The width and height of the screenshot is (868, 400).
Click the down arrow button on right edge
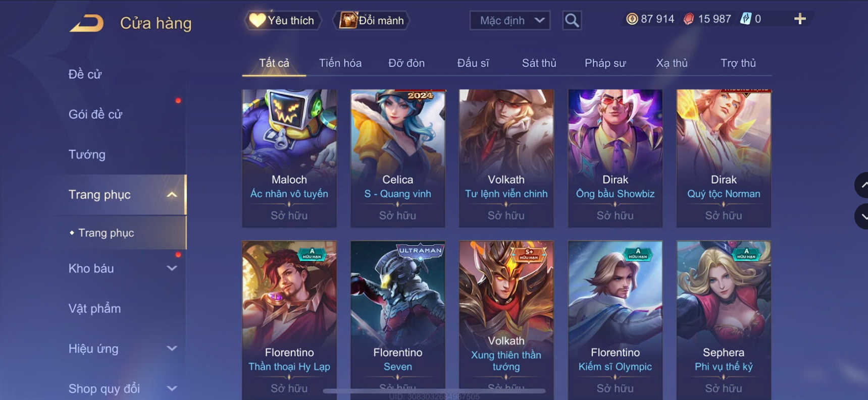[x=862, y=216]
